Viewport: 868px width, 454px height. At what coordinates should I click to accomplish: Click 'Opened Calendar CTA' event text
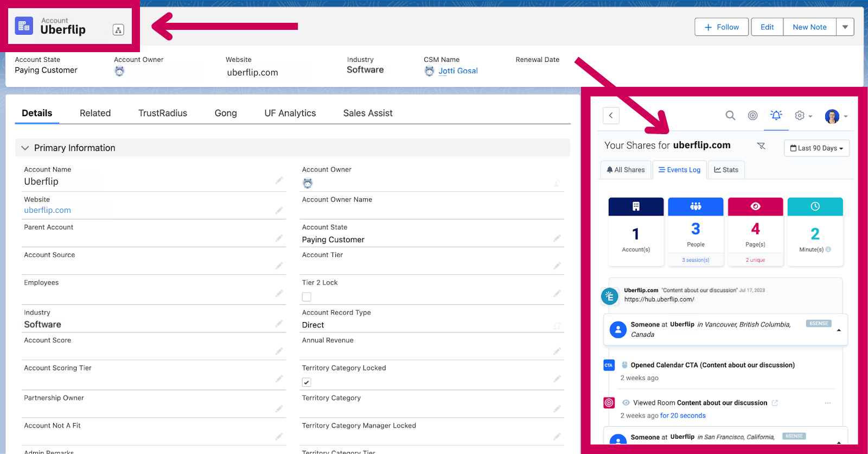(x=712, y=365)
